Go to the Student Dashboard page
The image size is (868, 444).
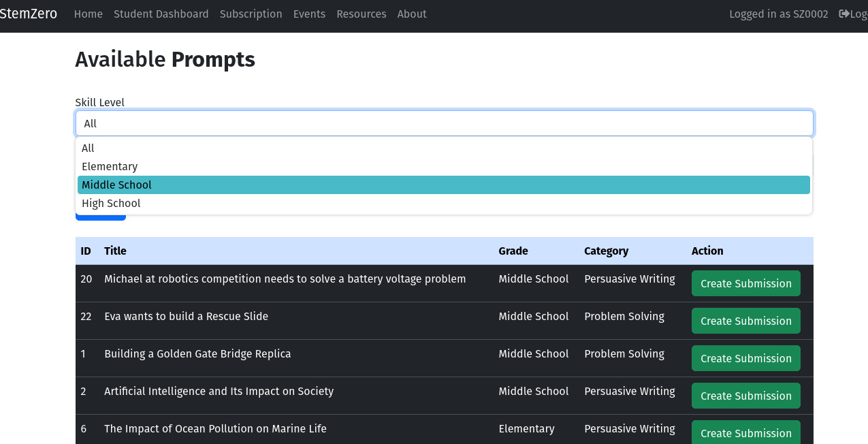161,14
